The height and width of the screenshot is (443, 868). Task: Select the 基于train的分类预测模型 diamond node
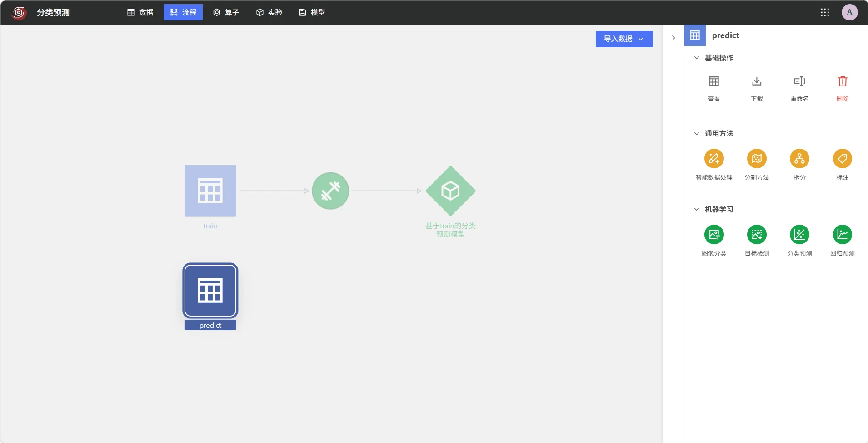(450, 191)
